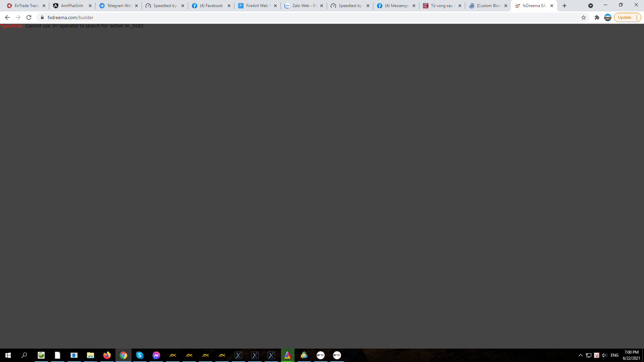Open Firefox from the taskbar
Screen dimensions: 644x362
(107, 355)
